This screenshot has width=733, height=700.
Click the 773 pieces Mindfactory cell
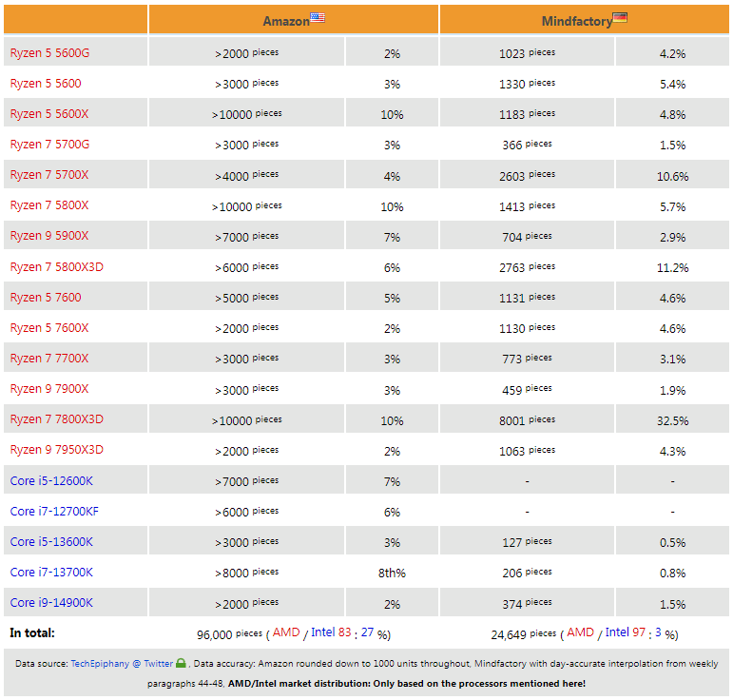[x=527, y=359]
